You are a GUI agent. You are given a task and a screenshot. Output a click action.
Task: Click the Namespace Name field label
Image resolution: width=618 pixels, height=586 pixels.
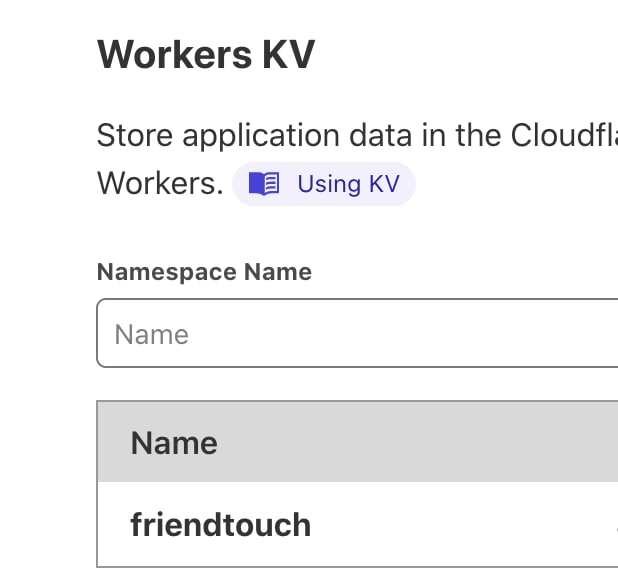point(204,272)
